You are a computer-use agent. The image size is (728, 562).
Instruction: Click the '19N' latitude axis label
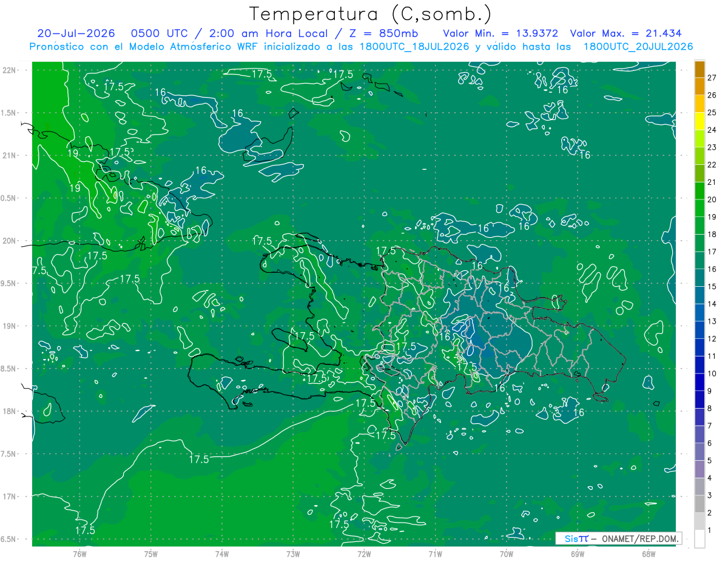point(9,326)
